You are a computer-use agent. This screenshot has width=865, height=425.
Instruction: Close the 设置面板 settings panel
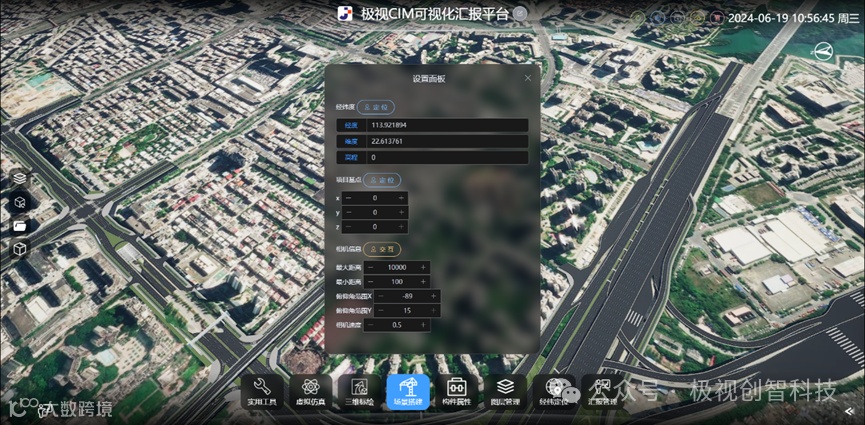point(528,78)
